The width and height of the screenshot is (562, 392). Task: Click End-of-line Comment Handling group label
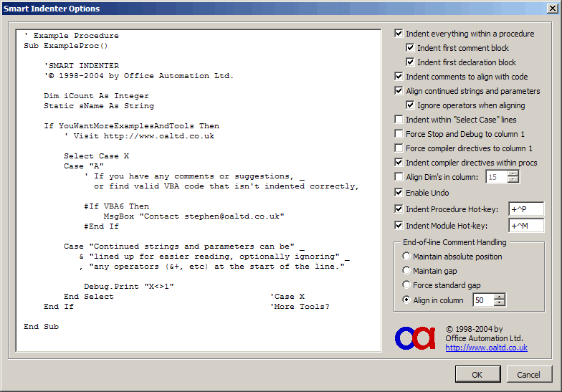pyautogui.click(x=454, y=242)
